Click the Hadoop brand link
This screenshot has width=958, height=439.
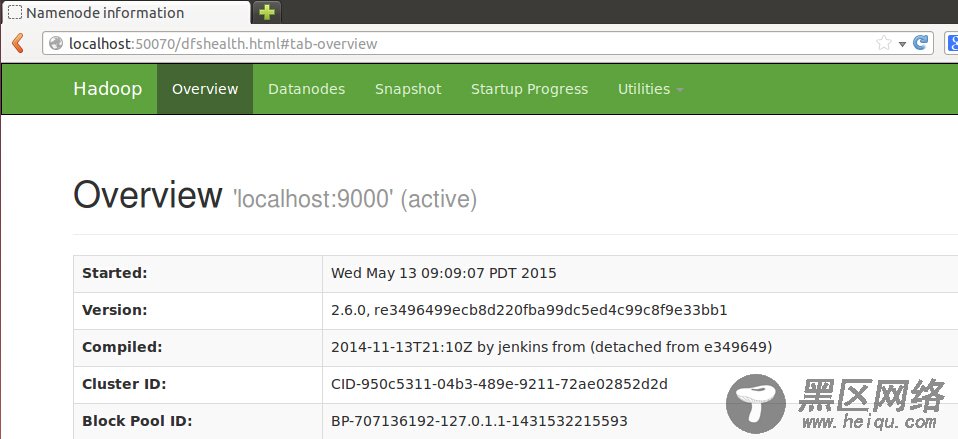(x=108, y=89)
